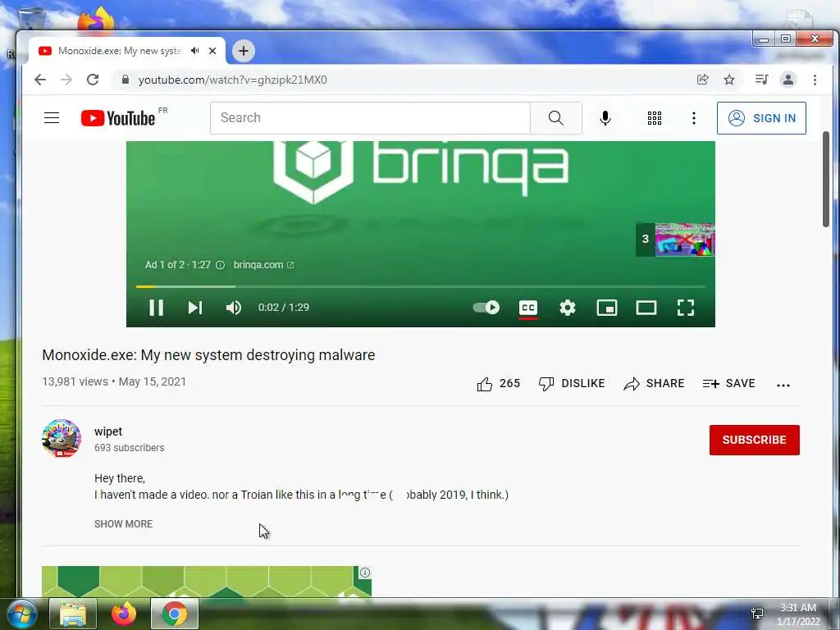Open the Chrome three-dot menu
The width and height of the screenshot is (840, 630).
(x=815, y=80)
